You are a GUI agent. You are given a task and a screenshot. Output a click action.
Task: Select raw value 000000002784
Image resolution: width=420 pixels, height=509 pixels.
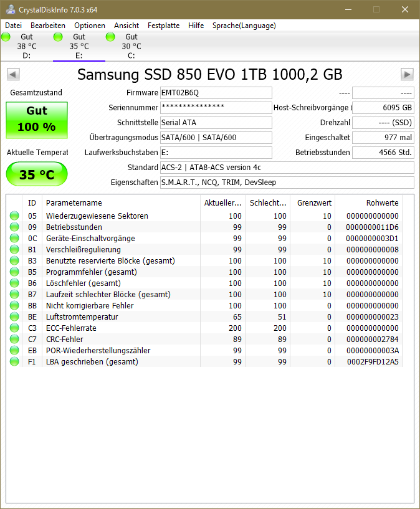(372, 339)
